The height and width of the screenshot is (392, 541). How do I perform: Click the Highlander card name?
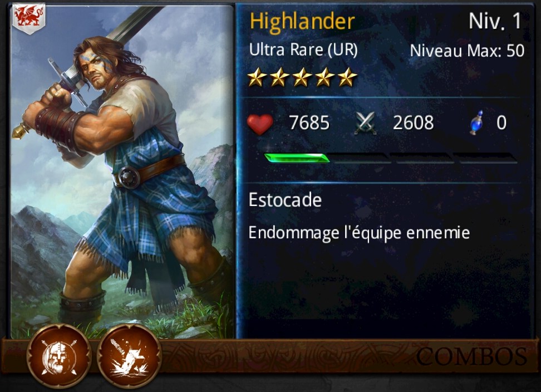tap(302, 21)
